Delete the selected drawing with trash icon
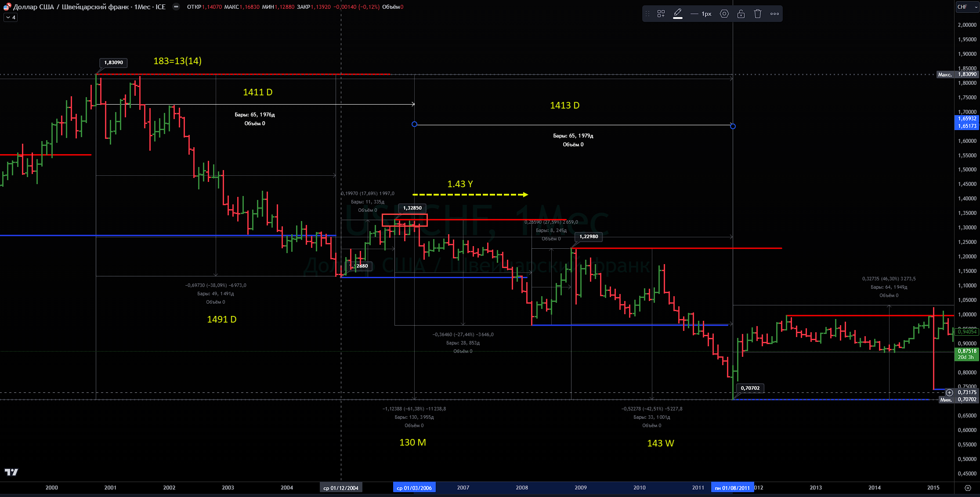980x497 pixels. point(758,14)
